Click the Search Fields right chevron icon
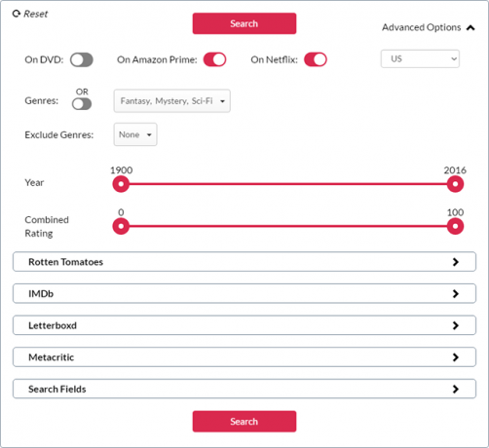Image resolution: width=489 pixels, height=448 pixels. click(x=456, y=389)
